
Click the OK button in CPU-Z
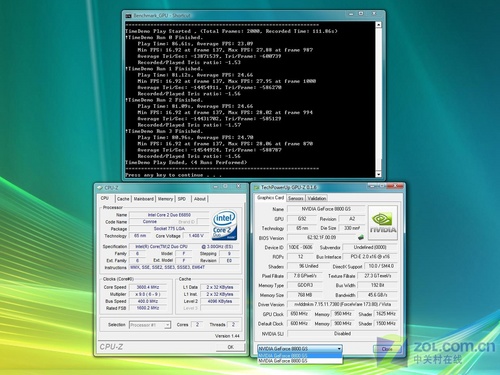[230, 347]
